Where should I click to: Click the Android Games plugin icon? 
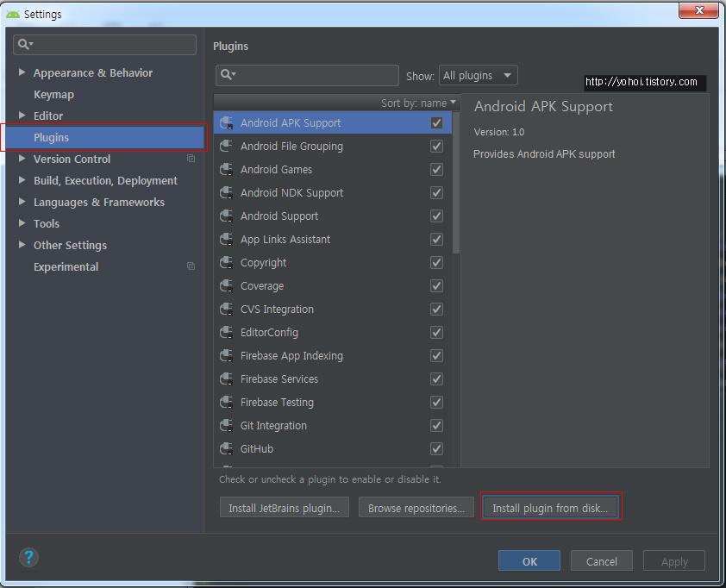(x=227, y=170)
